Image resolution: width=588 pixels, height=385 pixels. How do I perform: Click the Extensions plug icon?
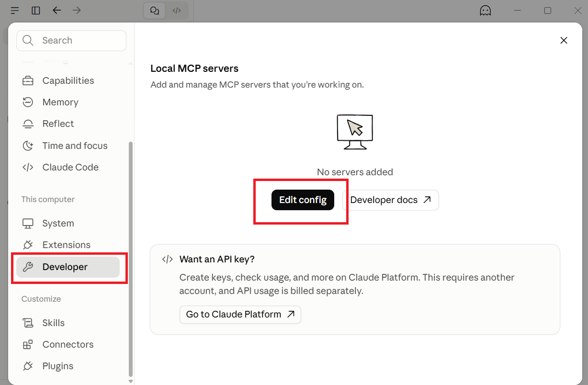28,245
